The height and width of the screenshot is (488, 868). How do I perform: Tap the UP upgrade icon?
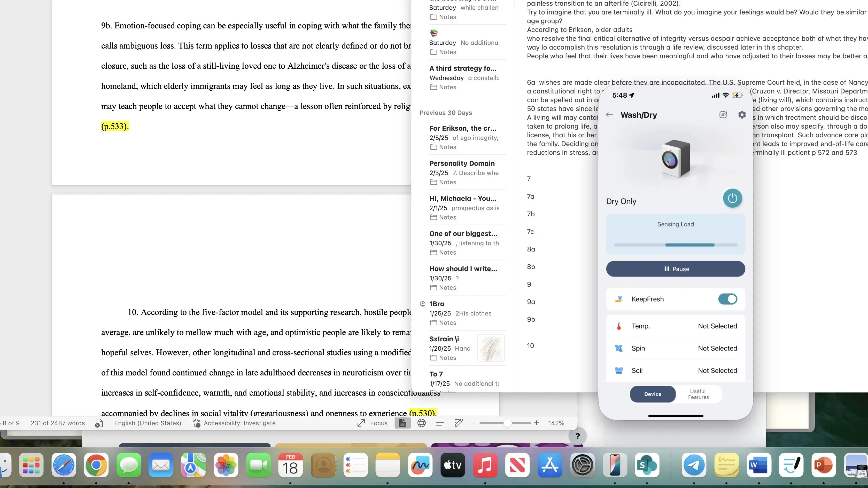(723, 115)
